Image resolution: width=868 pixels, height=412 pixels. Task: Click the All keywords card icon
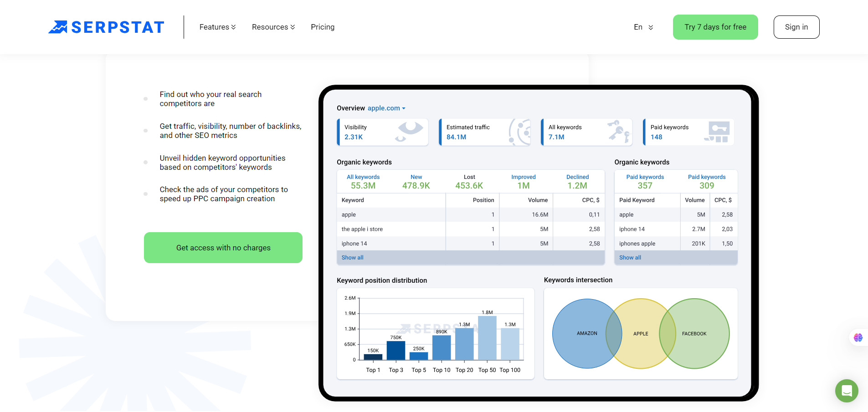(x=619, y=131)
